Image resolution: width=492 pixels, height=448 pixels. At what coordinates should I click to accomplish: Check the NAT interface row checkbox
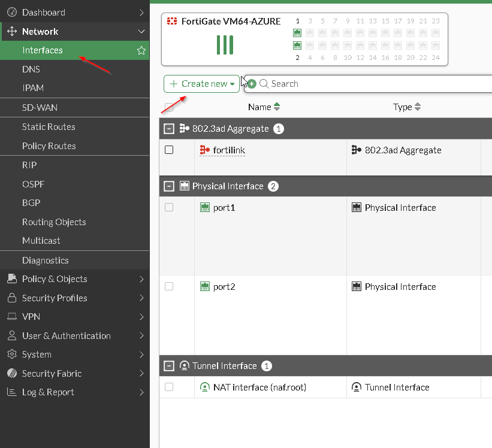169,388
